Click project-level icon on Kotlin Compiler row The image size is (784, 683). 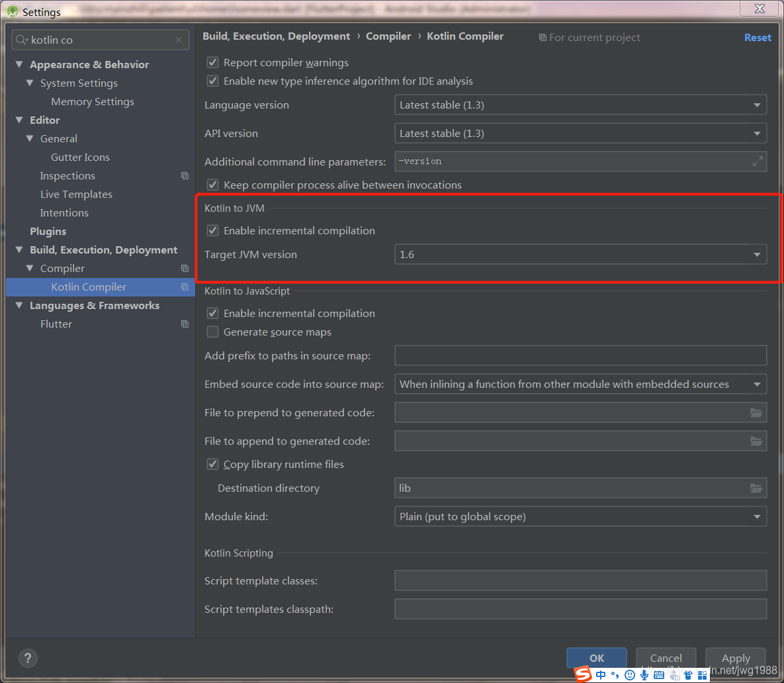tap(185, 287)
